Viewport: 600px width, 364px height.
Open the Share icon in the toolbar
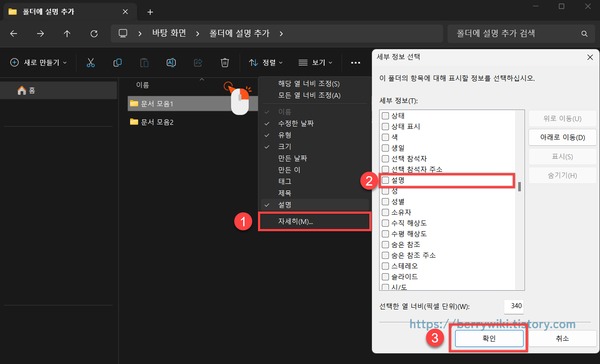(198, 63)
